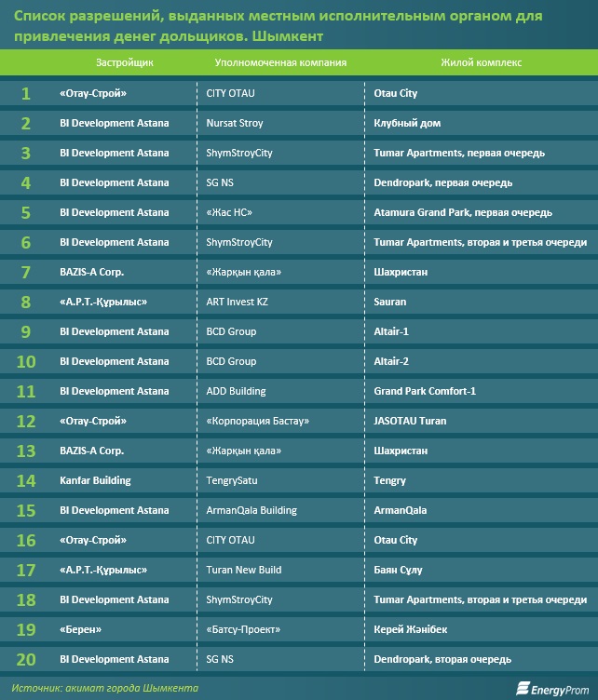Screen dimensions: 598x700
Task: Click the 'Altair-1' complex cell
Action: [391, 331]
